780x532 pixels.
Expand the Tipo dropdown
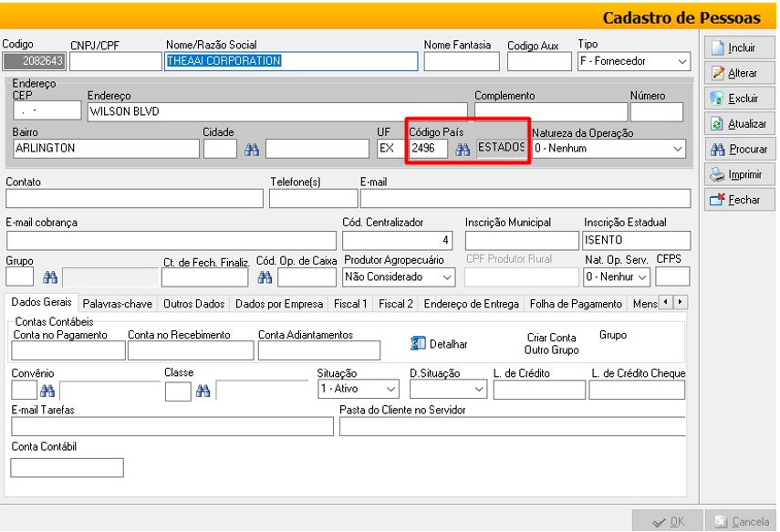[682, 62]
